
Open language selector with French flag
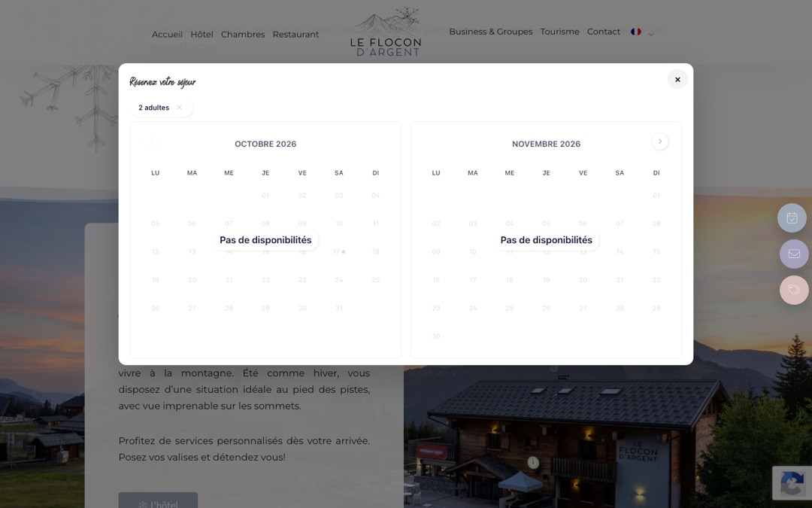(x=641, y=32)
